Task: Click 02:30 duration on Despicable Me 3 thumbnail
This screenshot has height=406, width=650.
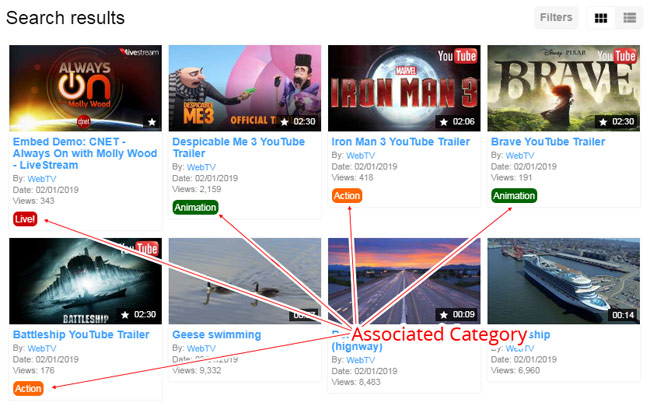Action: 304,122
